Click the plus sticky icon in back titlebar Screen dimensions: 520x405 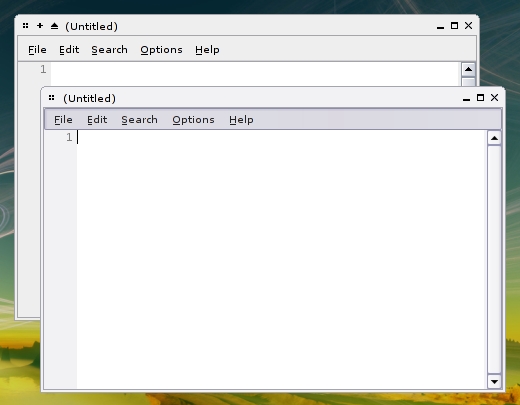pos(40,26)
